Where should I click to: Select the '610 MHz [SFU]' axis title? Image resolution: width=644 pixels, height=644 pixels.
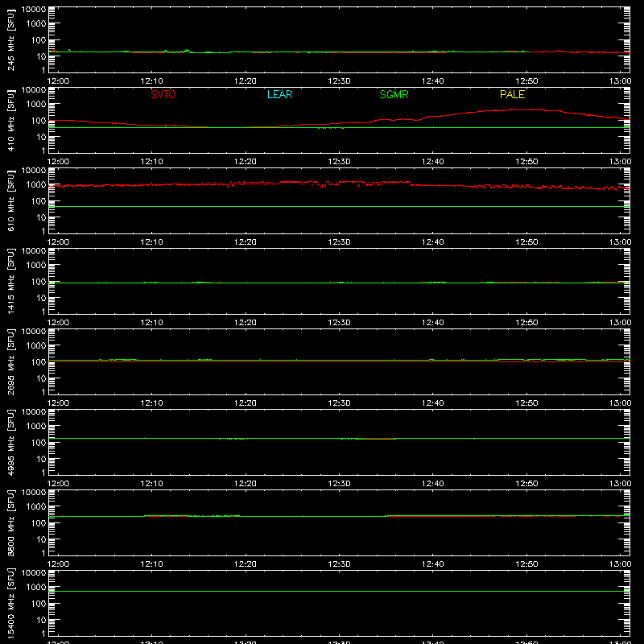pos(11,201)
